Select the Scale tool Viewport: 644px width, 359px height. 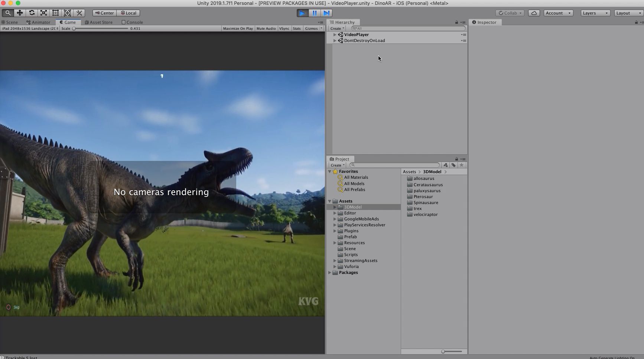click(43, 13)
